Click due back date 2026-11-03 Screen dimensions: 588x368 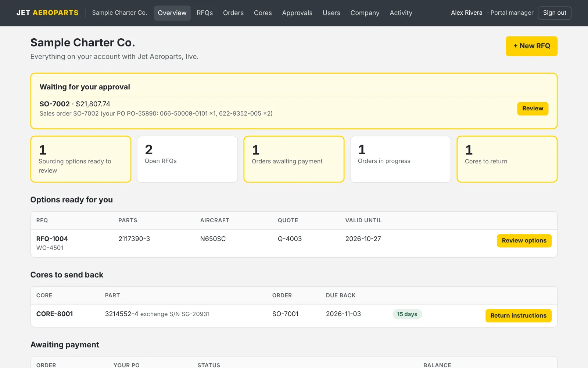(x=343, y=314)
